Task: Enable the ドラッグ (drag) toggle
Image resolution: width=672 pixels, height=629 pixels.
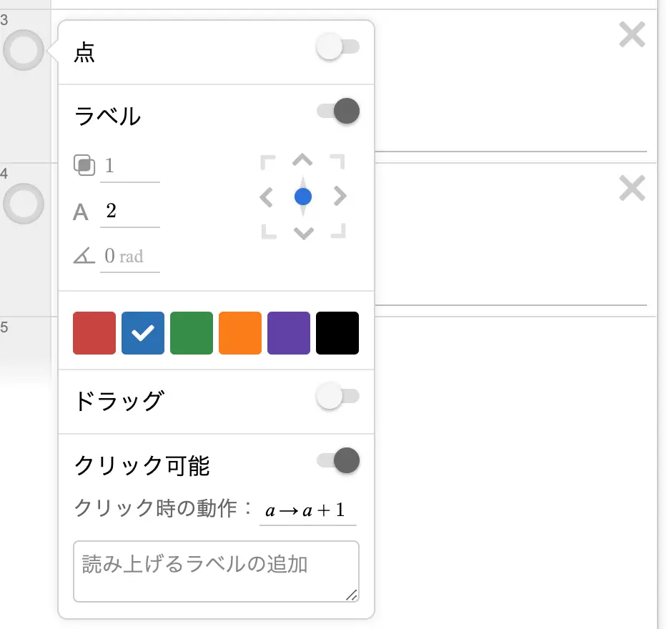Action: [x=337, y=397]
